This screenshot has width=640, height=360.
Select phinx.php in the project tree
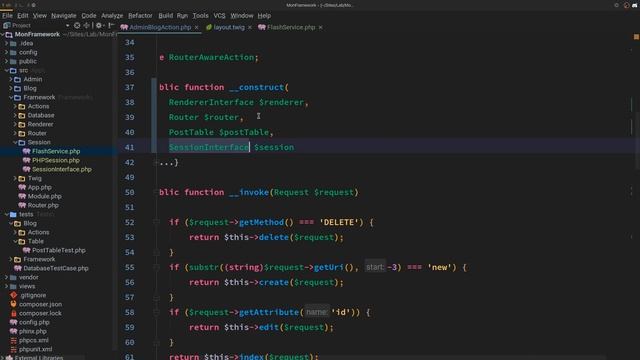(33, 331)
